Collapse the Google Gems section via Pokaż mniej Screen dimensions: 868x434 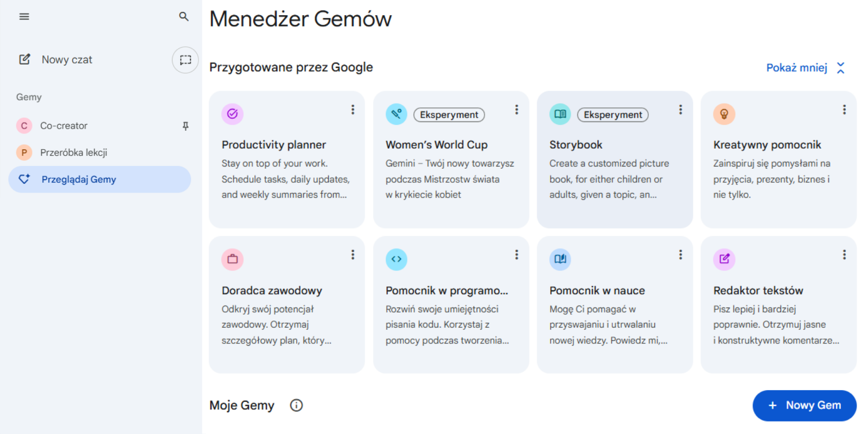[x=805, y=67]
